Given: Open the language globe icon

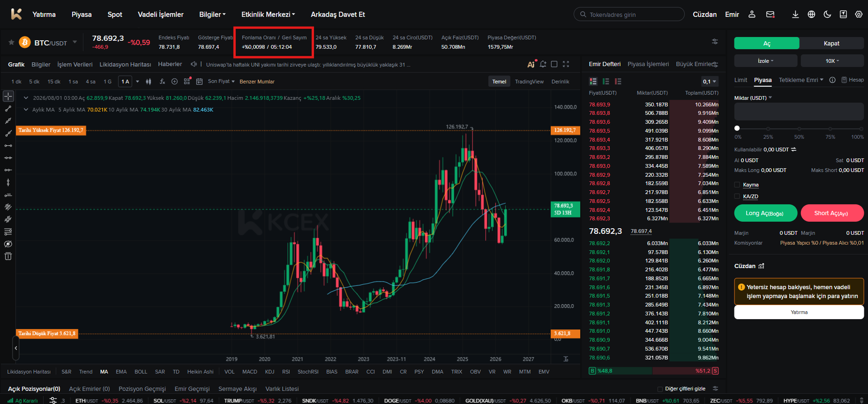Looking at the screenshot, I should (x=811, y=15).
